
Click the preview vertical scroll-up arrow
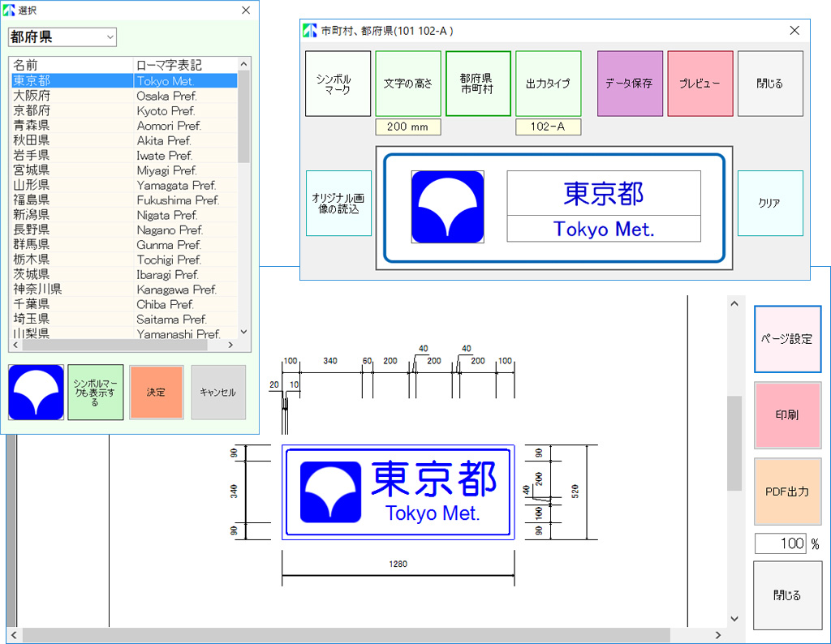pos(734,303)
